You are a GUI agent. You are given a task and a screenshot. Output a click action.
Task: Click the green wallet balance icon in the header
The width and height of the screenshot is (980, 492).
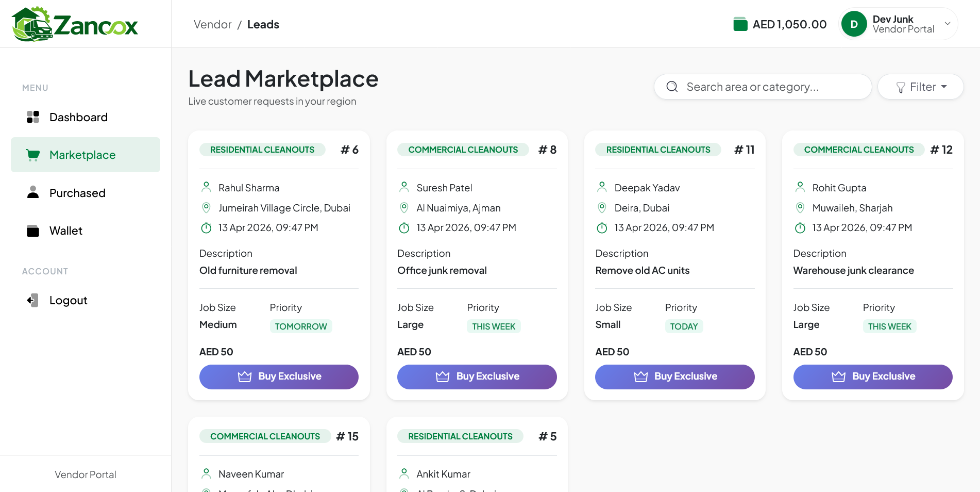740,24
